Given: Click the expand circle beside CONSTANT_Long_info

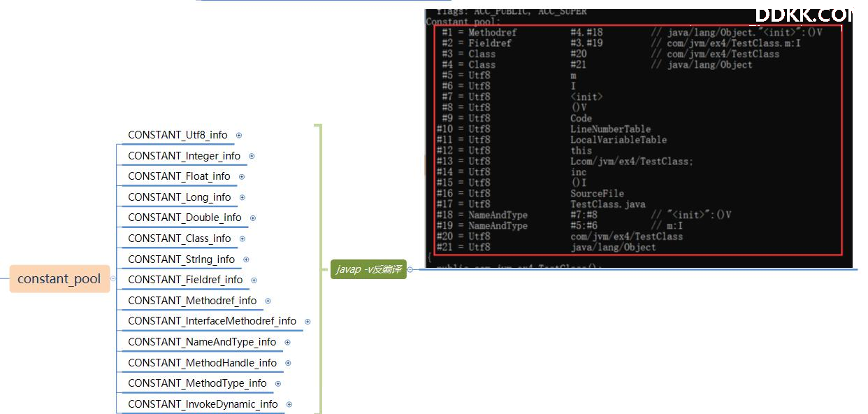Looking at the screenshot, I should click(243, 197).
